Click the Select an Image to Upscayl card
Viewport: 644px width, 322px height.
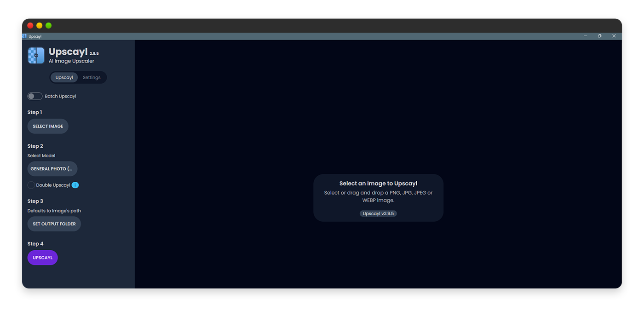378,198
